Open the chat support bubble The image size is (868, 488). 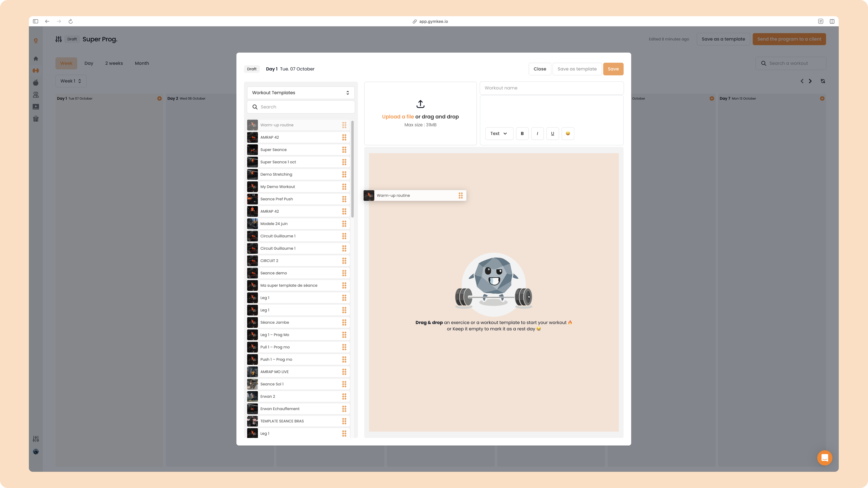coord(825,458)
